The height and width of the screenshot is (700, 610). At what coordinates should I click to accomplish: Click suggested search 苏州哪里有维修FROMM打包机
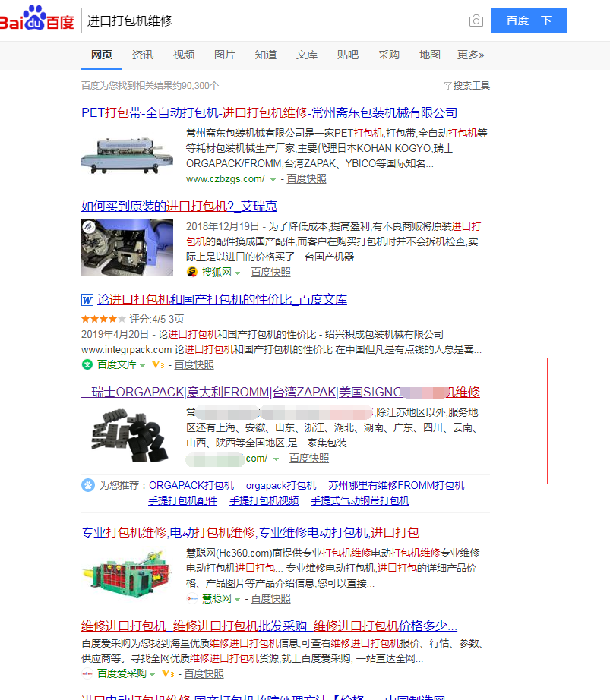coord(396,485)
